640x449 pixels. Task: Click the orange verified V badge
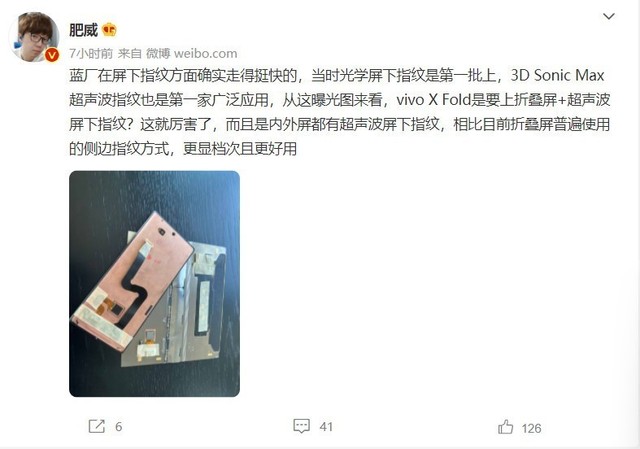coord(52,55)
